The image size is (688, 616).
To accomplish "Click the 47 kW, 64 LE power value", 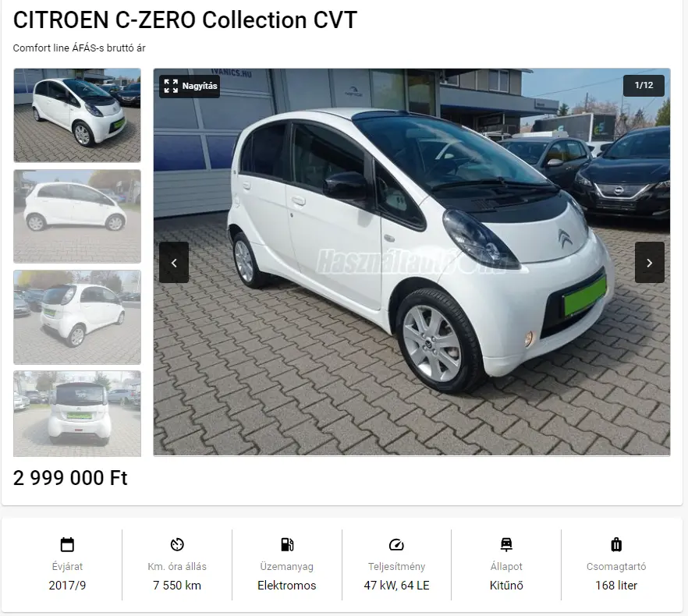I will [x=396, y=586].
